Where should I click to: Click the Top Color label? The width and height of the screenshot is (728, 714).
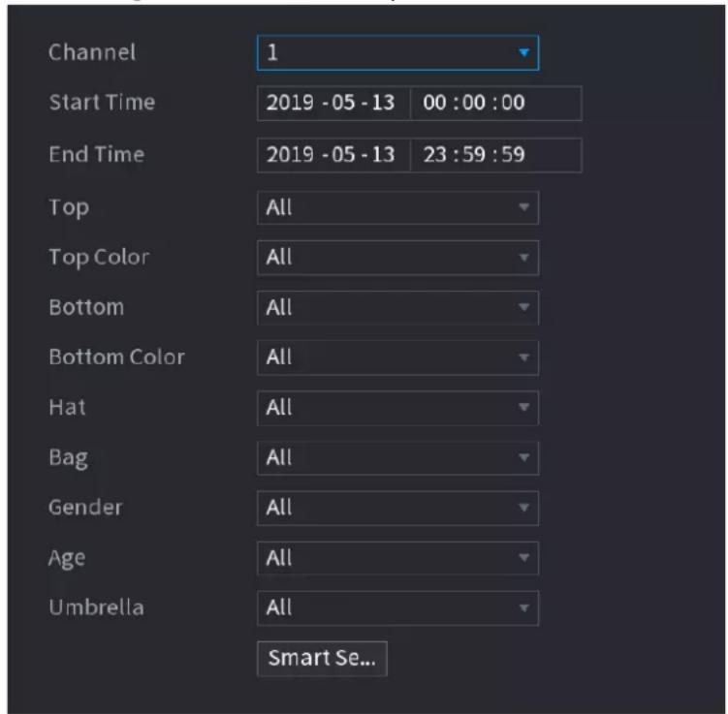[99, 258]
